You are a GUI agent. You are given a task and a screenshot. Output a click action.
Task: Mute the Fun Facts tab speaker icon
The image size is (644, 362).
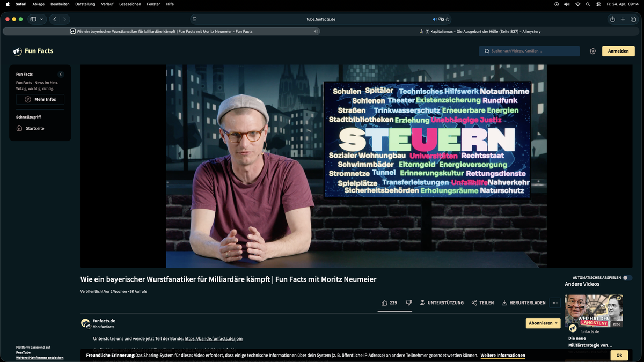click(x=316, y=31)
